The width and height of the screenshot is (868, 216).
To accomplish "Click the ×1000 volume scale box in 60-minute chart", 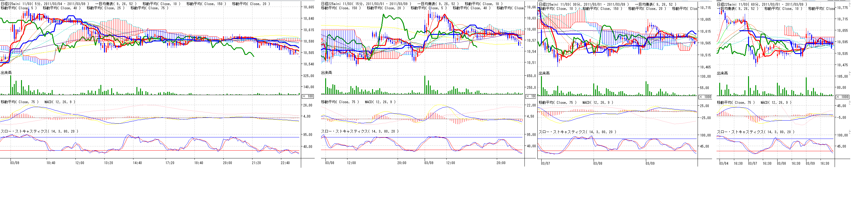I will (x=842, y=97).
